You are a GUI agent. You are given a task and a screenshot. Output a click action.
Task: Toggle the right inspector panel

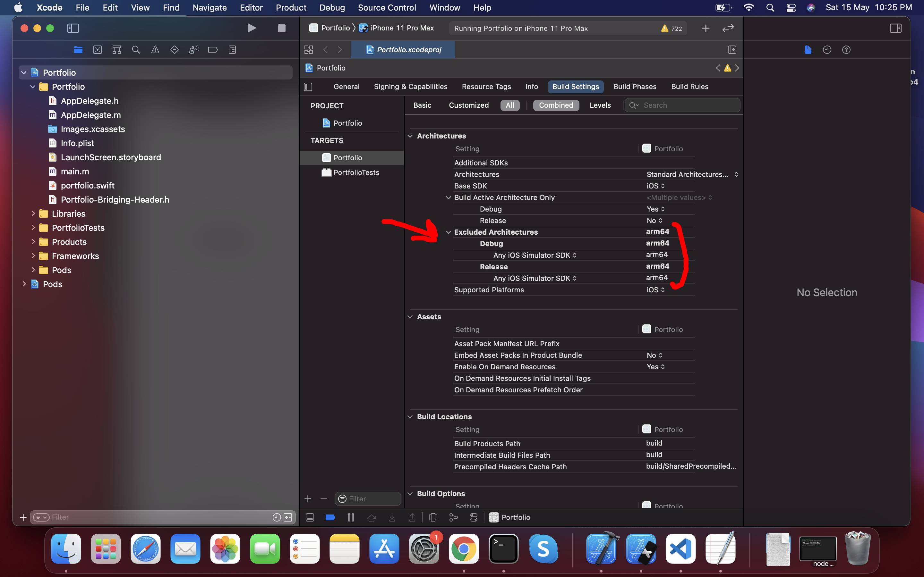(x=895, y=28)
